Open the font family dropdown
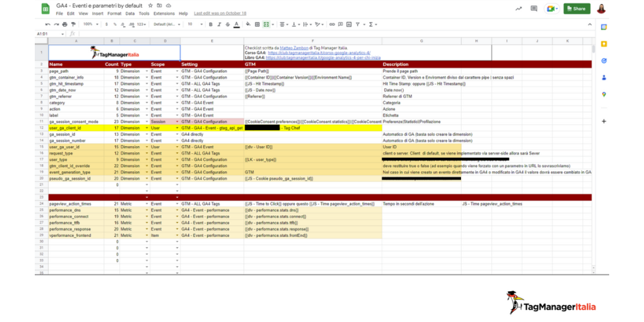This screenshot has width=644, height=322. pyautogui.click(x=167, y=24)
